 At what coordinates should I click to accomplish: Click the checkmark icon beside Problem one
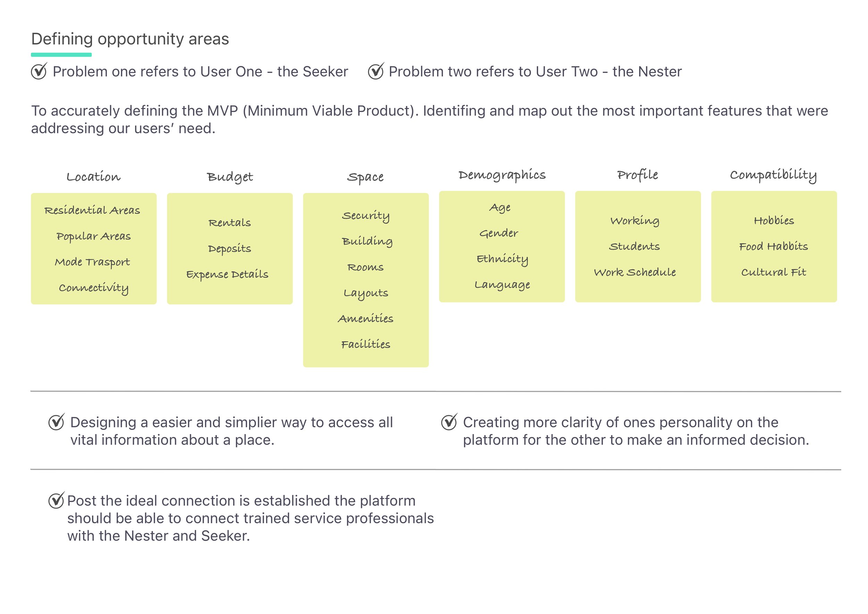pos(39,71)
